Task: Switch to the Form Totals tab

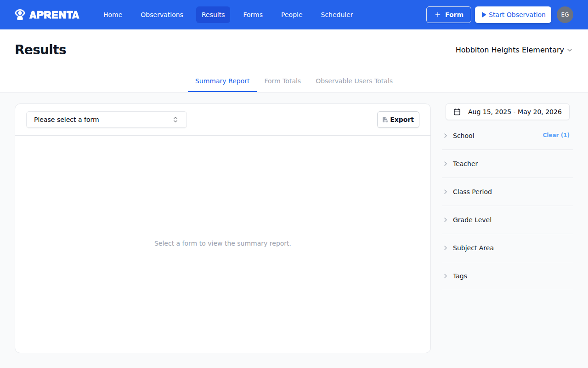Action: (x=283, y=80)
